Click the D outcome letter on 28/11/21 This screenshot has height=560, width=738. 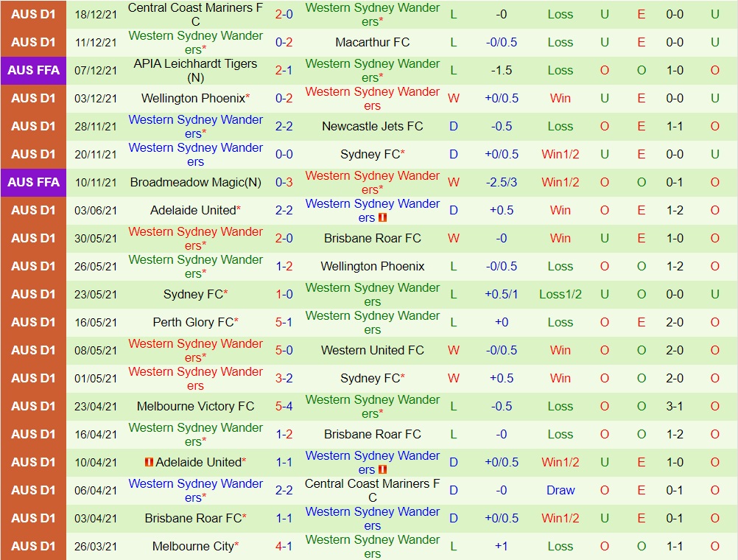click(x=453, y=126)
